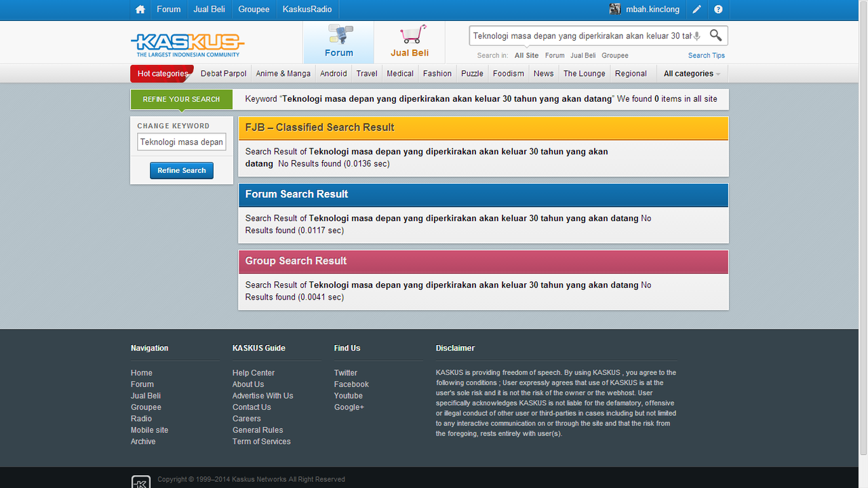Image resolution: width=868 pixels, height=488 pixels.
Task: Open footer Archive link
Action: pyautogui.click(x=143, y=442)
